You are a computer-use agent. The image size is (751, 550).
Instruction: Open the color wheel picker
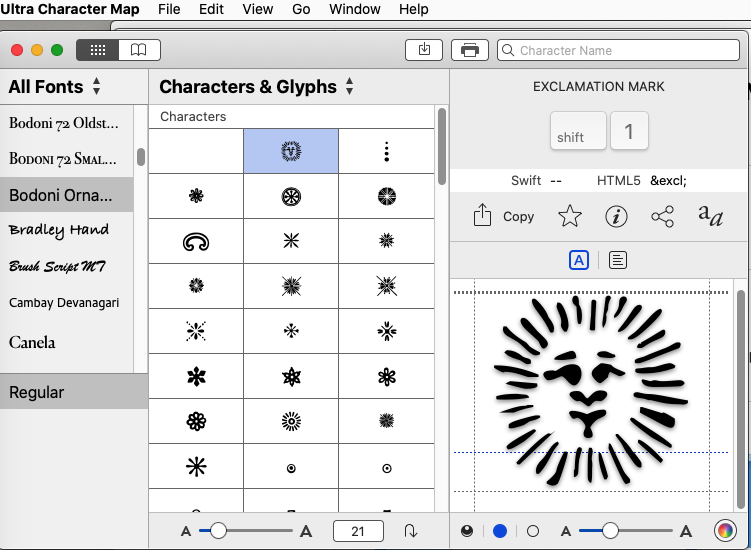tap(725, 531)
